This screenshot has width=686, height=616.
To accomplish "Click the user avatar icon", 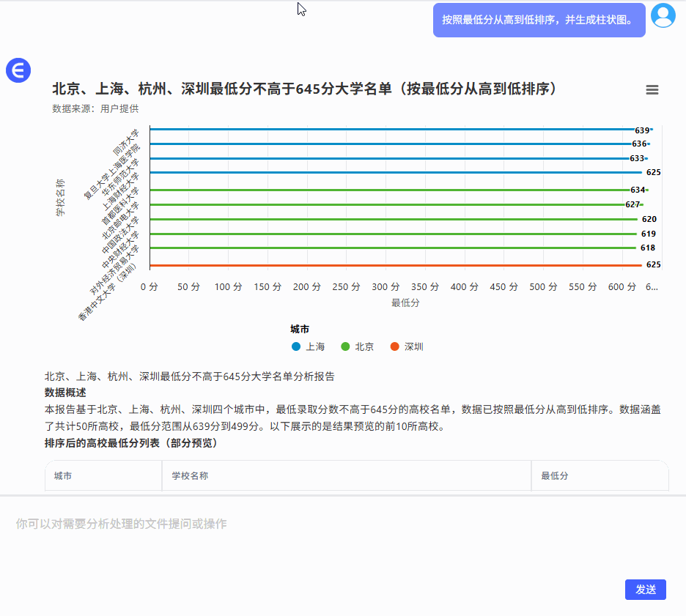I will (x=663, y=15).
